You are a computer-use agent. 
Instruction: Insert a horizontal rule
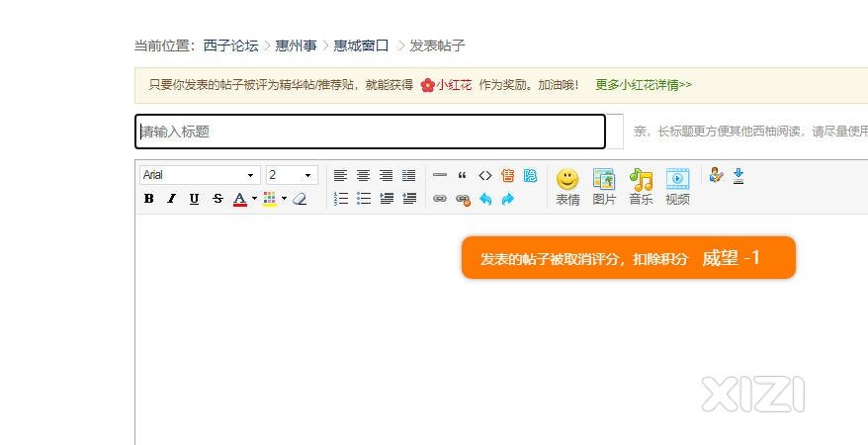(x=440, y=175)
